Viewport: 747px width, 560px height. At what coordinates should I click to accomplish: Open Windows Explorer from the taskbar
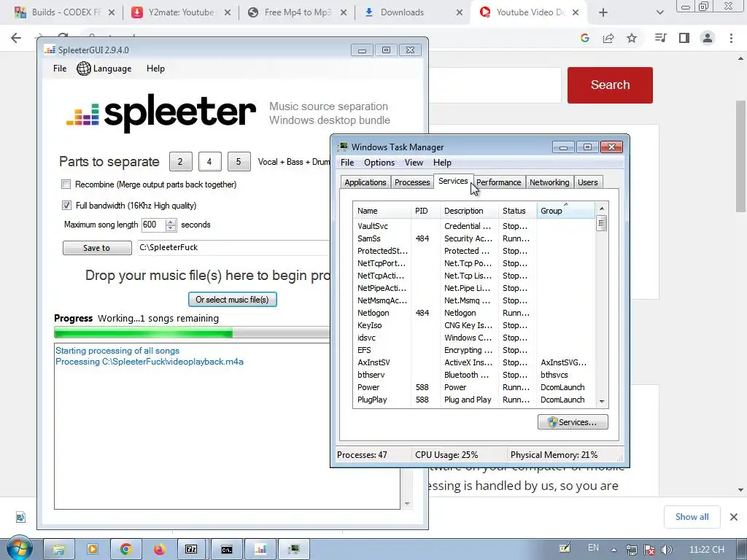(59, 550)
